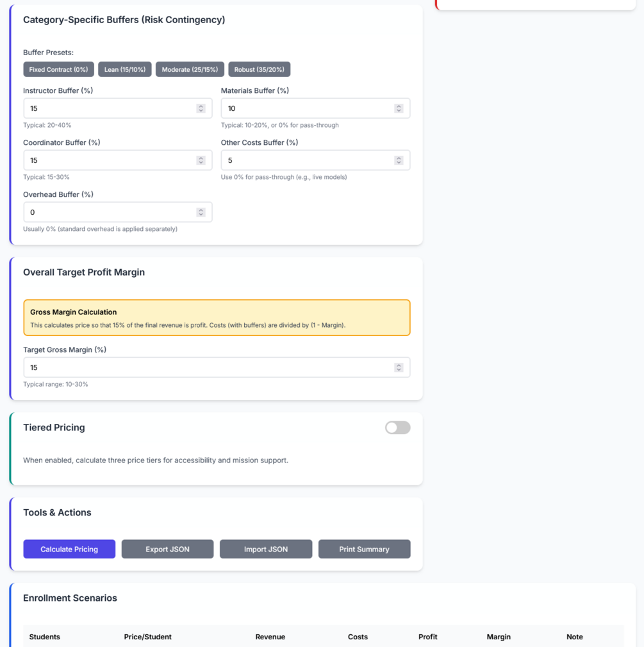Click the Instructor Buffer spinner arrows

coord(201,108)
